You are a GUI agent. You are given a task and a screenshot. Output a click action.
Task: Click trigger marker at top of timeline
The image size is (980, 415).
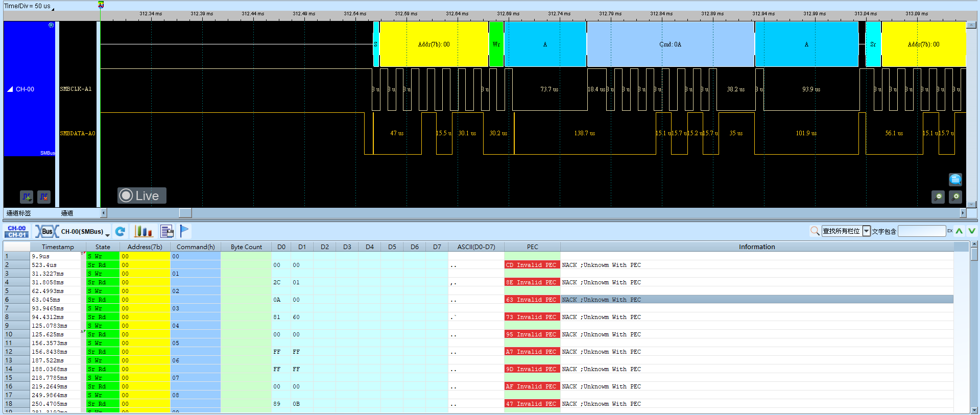(101, 5)
